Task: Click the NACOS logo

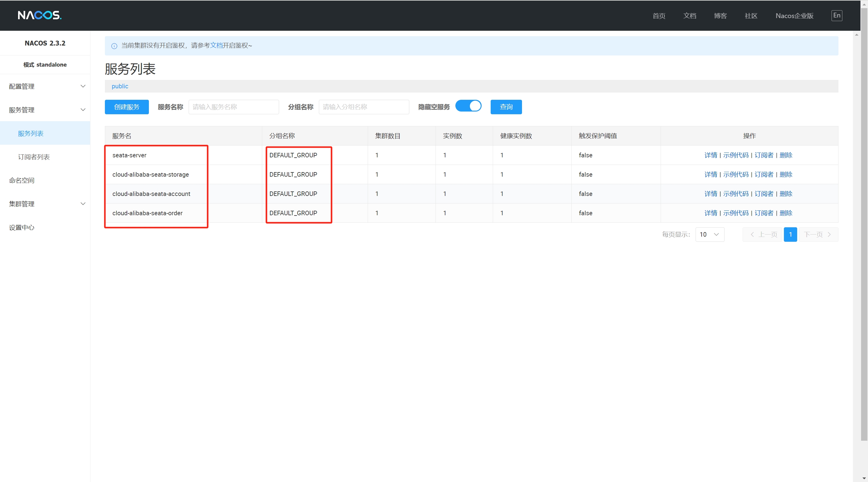Action: 39,15
